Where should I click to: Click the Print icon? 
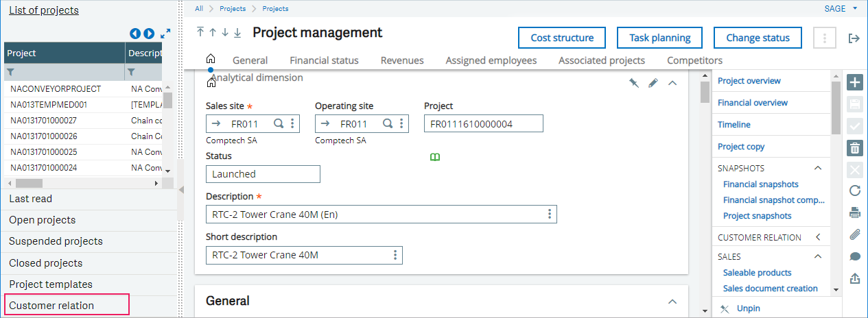(x=855, y=212)
